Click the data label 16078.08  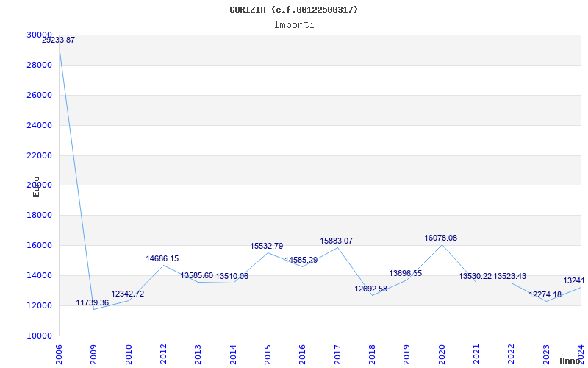[440, 238]
